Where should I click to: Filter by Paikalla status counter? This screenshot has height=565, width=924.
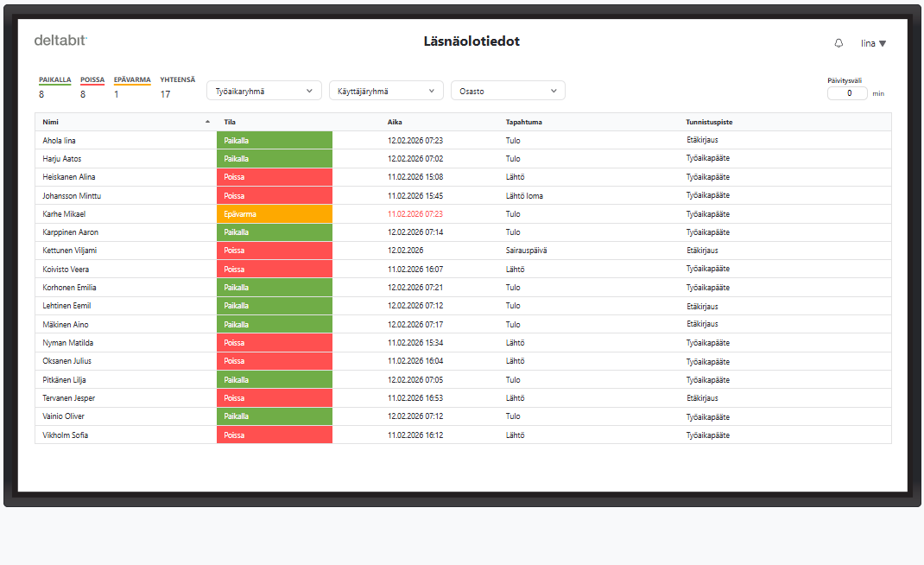point(55,86)
